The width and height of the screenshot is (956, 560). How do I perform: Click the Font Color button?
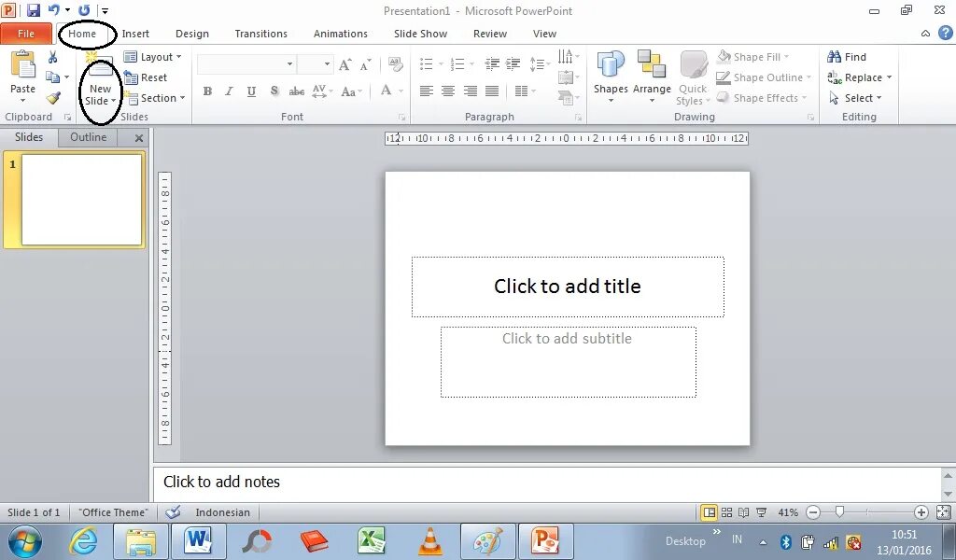[x=386, y=91]
